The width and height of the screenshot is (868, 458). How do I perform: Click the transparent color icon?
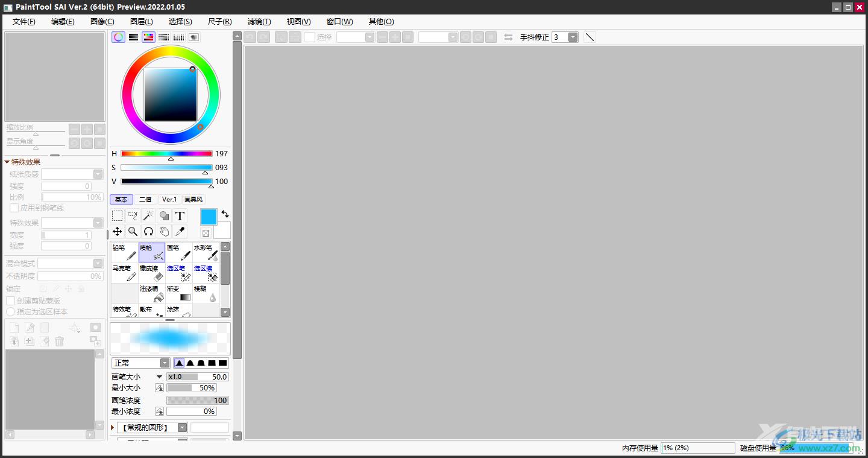tap(206, 233)
